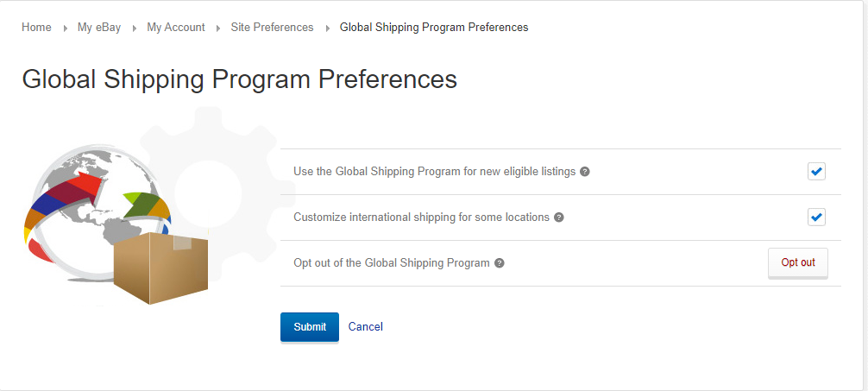Toggle Customize international shipping checkbox

(x=816, y=218)
